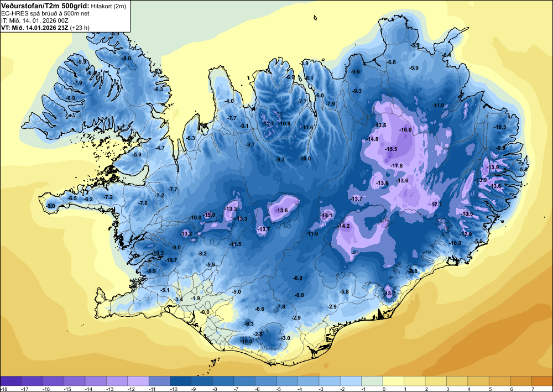Viewport: 553px width, 392px height.
Task: Click the -10.3 temperature value
Action: click(158, 253)
